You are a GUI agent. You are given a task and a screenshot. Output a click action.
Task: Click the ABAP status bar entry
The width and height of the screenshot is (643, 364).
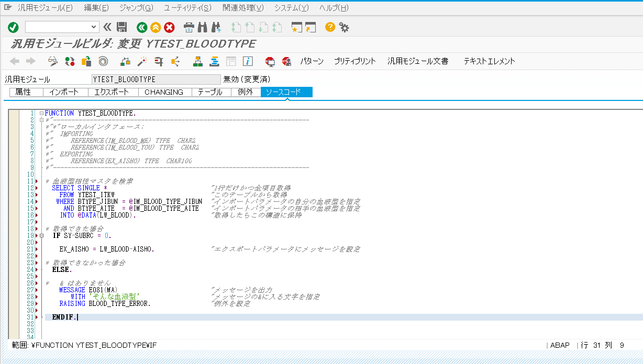pyautogui.click(x=560, y=345)
